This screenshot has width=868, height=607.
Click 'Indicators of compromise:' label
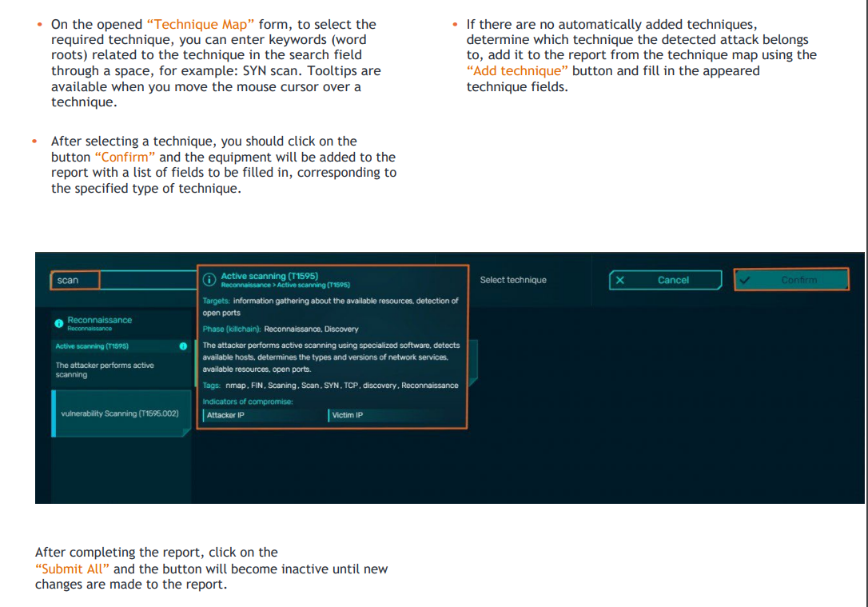[248, 401]
